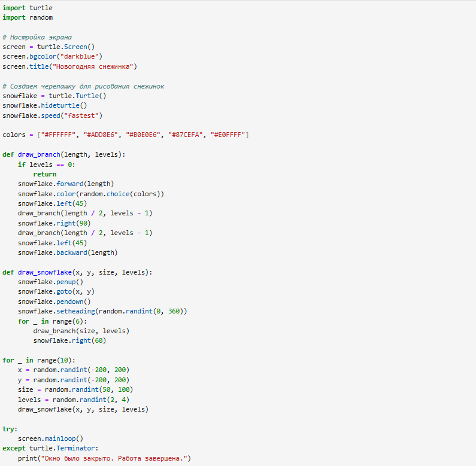Screen dimensions: 476x466
Task: Click the 'y = random.randint(-200, 200)' line
Action: tap(74, 380)
